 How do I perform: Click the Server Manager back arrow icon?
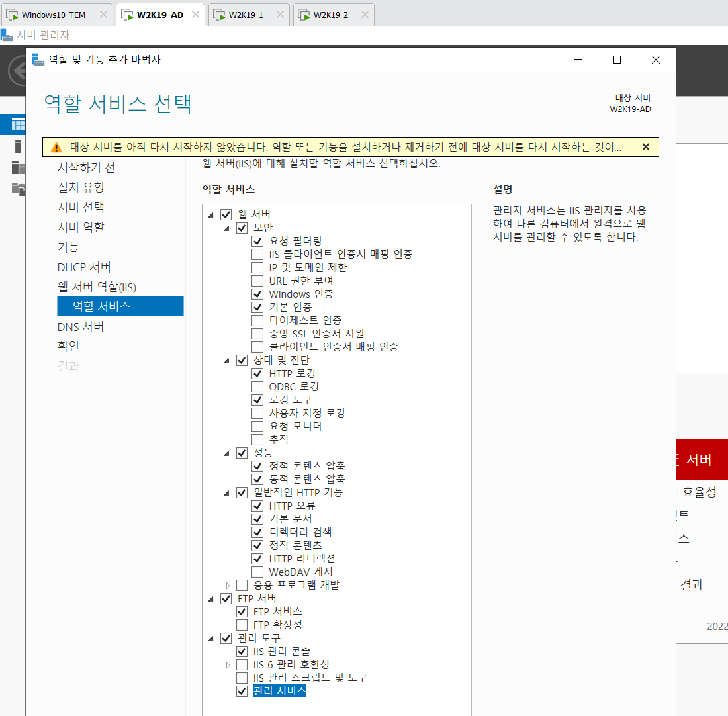[x=18, y=71]
